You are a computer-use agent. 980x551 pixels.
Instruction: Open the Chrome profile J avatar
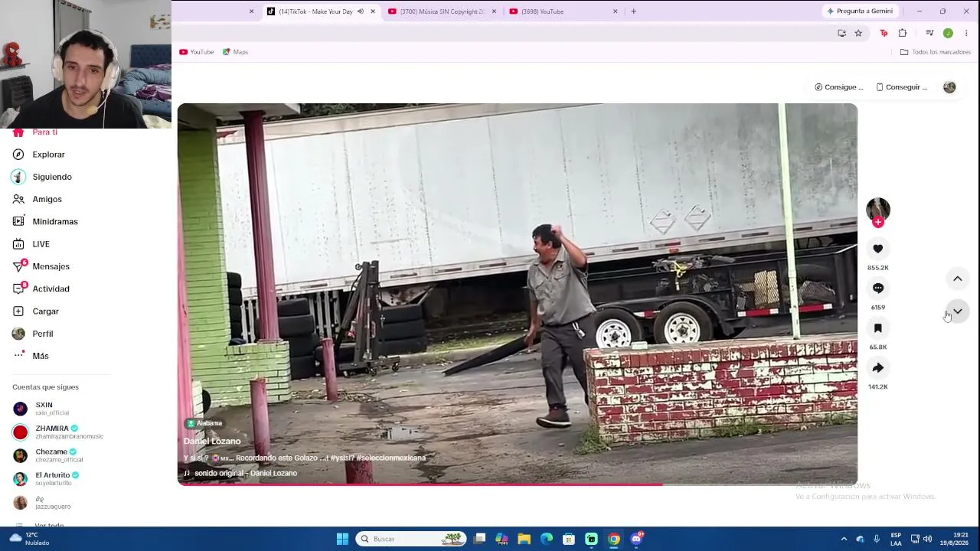pyautogui.click(x=948, y=33)
